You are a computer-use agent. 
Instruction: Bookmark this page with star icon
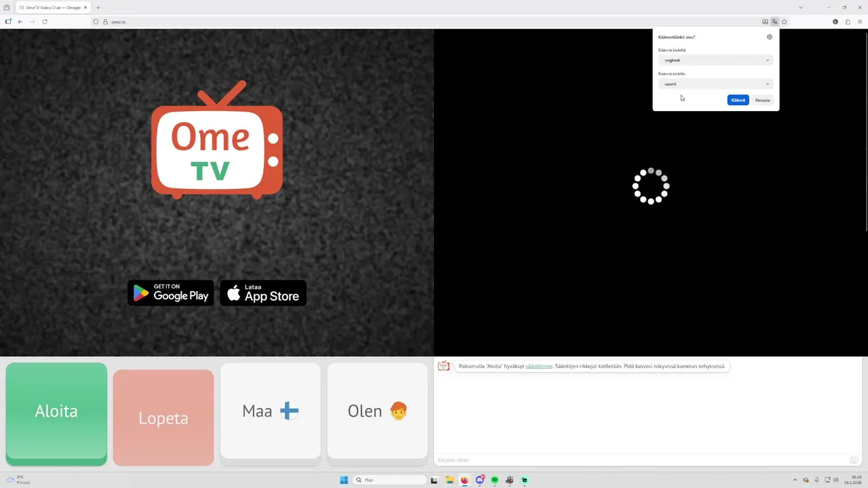(x=785, y=22)
